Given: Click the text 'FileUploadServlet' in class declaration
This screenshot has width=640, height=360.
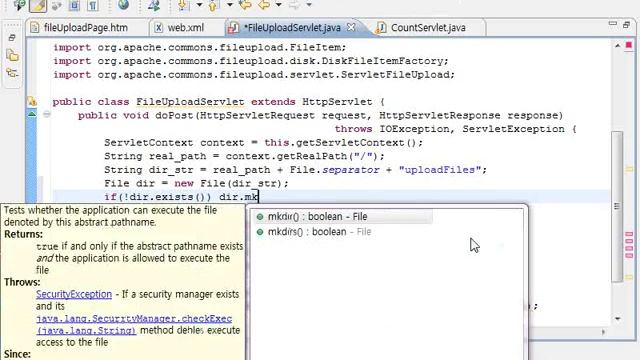Looking at the screenshot, I should [190, 102].
